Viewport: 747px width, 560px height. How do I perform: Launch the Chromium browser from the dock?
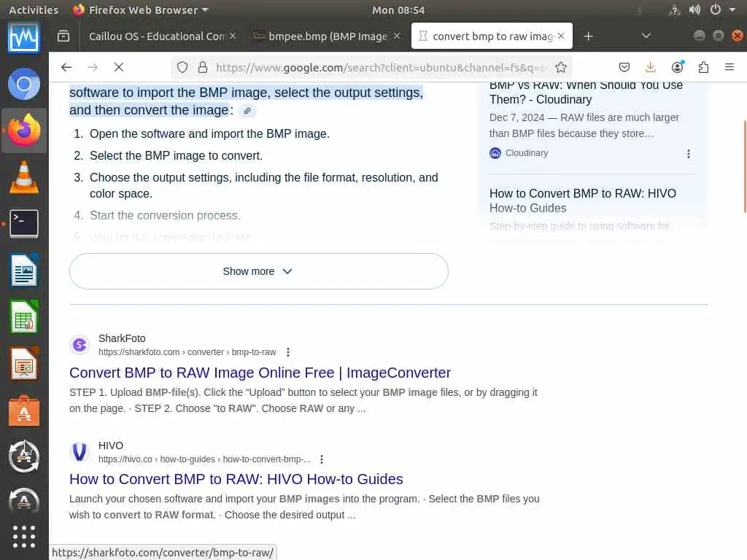(x=24, y=85)
